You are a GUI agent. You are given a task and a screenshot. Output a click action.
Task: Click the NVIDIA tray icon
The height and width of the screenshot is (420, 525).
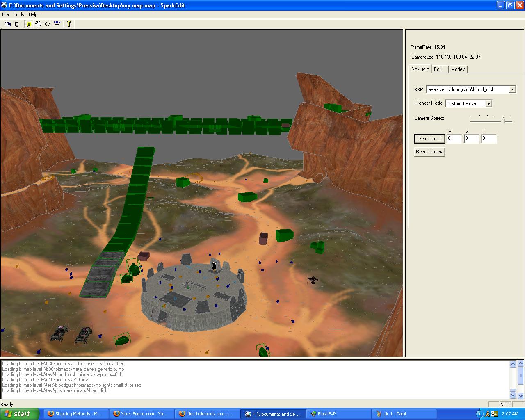point(495,414)
